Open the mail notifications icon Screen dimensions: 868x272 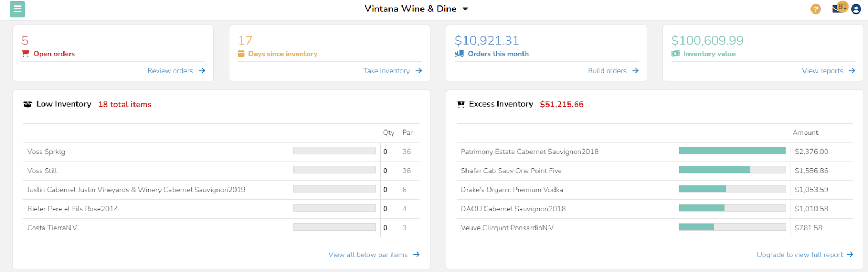837,9
